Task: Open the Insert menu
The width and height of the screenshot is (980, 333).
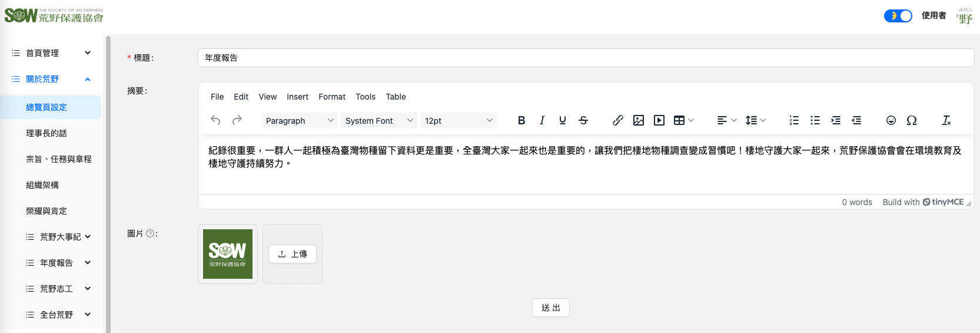Action: pos(297,97)
